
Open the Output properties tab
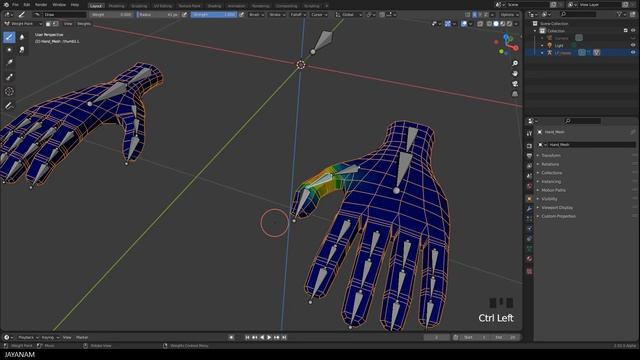(x=529, y=156)
